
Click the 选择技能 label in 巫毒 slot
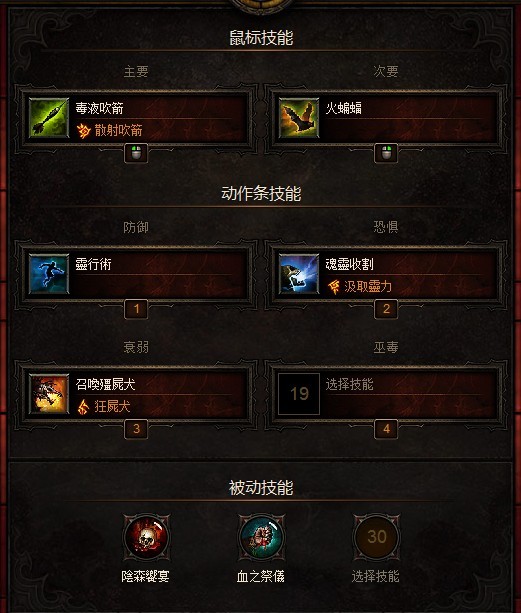click(x=349, y=384)
